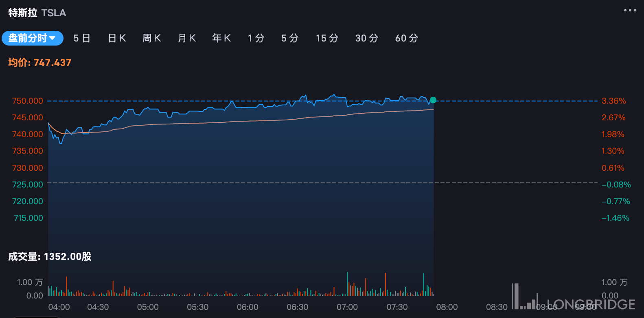Click the 740.000 price axis label

tap(27, 134)
